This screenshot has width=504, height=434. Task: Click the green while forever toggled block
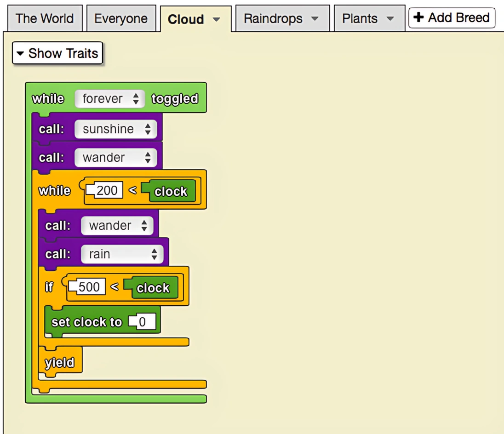click(x=47, y=98)
